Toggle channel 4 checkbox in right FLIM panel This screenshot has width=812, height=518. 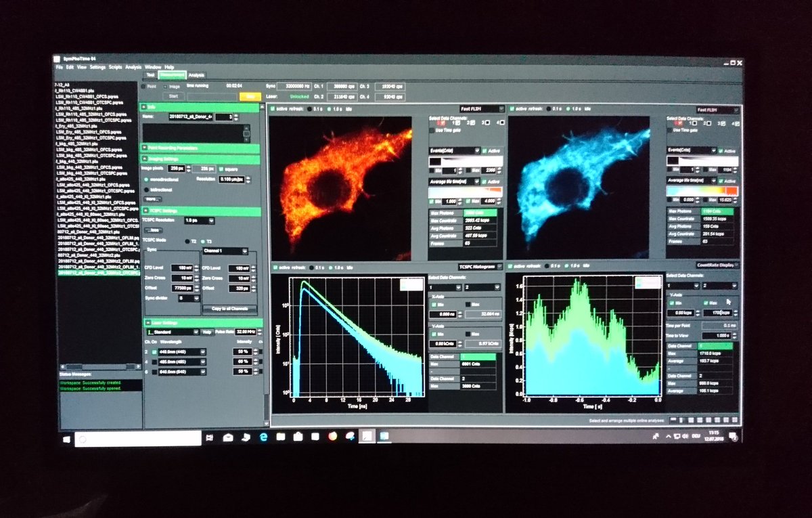736,123
